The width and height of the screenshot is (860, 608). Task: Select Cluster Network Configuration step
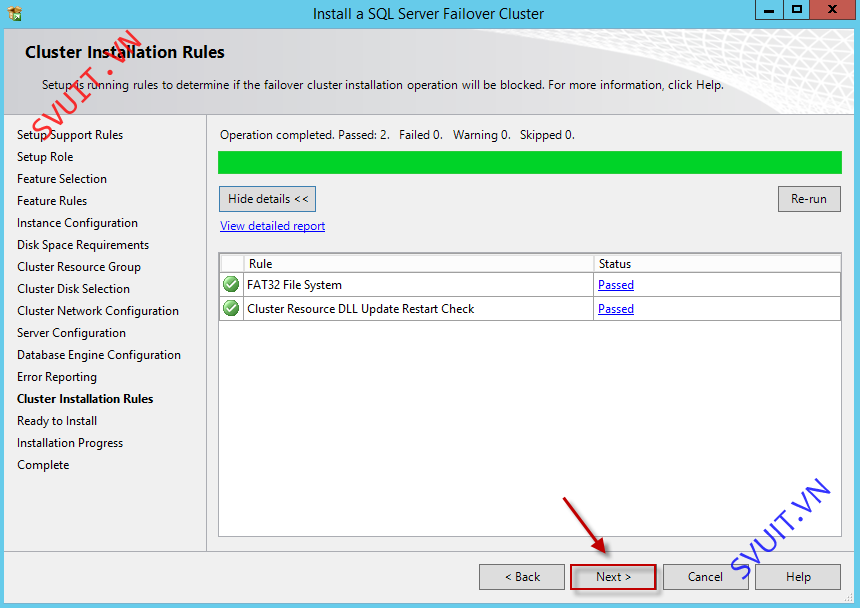coord(98,311)
